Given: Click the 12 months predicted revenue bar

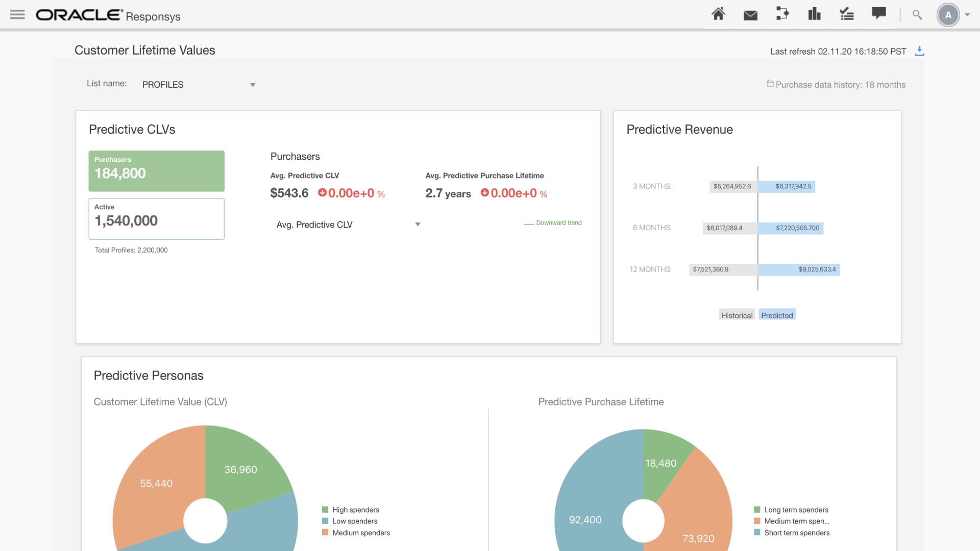Looking at the screenshot, I should point(799,269).
